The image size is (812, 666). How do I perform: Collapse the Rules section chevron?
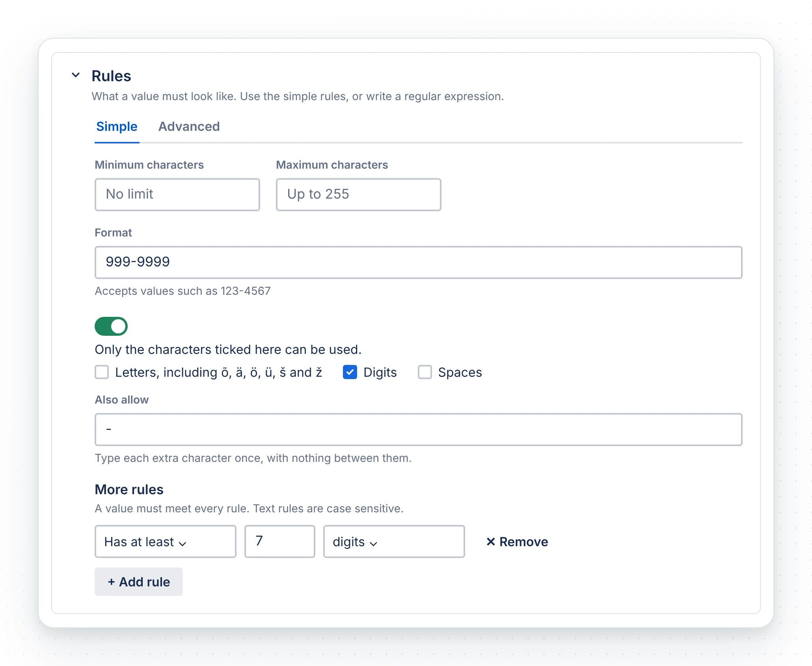click(76, 75)
